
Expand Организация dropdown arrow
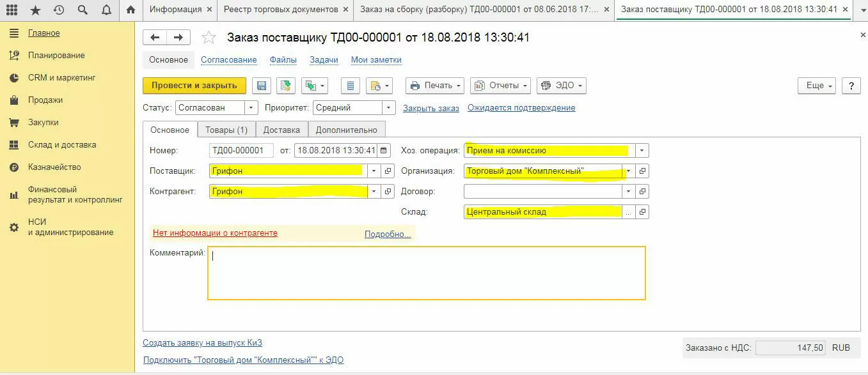coord(629,171)
